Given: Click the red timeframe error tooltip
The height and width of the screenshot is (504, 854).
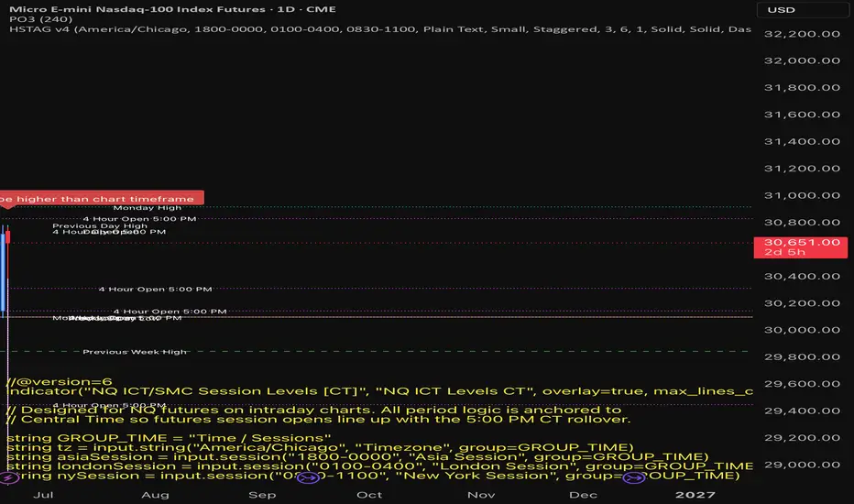Looking at the screenshot, I should click(x=102, y=198).
